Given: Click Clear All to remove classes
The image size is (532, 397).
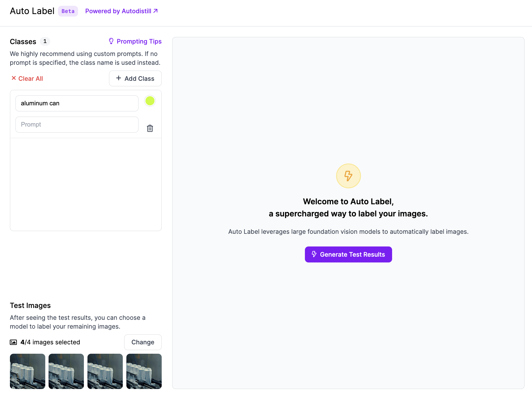Looking at the screenshot, I should click(30, 78).
